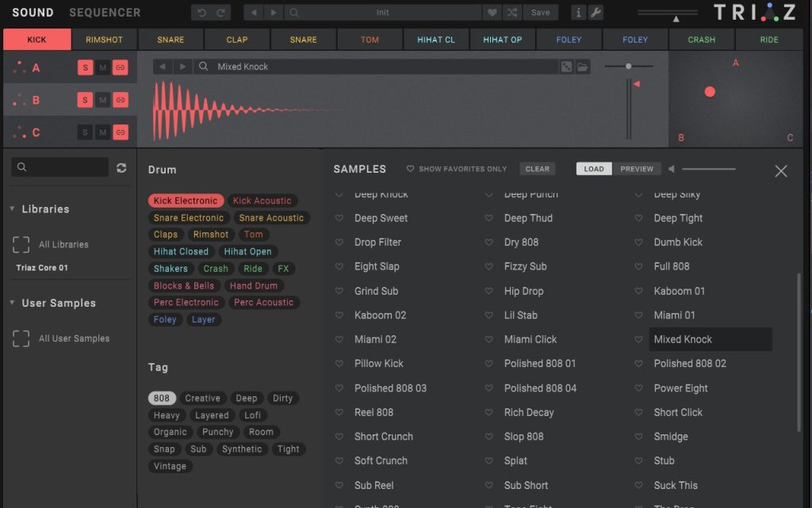Favorite the Mixed Knock sample heart
Viewport: 812px width, 508px height.
(638, 339)
